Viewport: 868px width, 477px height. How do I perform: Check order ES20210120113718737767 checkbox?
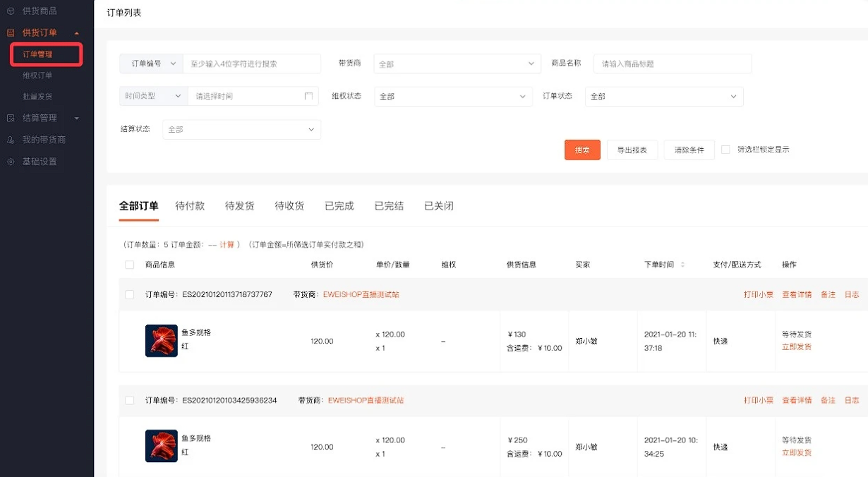point(129,294)
